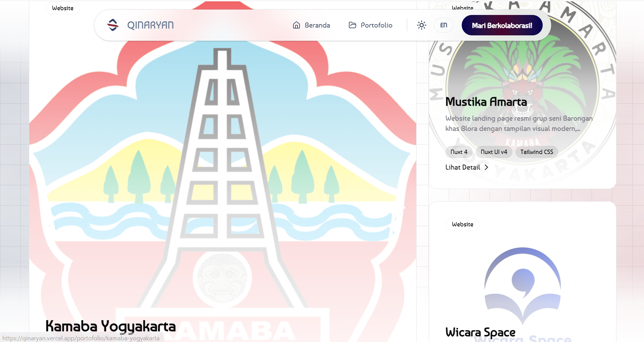Image resolution: width=644 pixels, height=342 pixels.
Task: Click the Mari Berkolaborasi! button
Action: 502,25
